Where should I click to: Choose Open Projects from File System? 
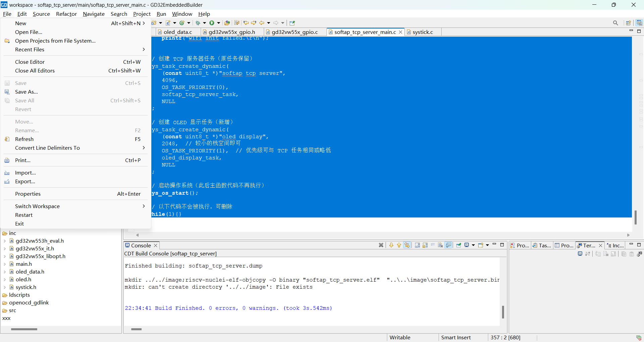coord(55,41)
